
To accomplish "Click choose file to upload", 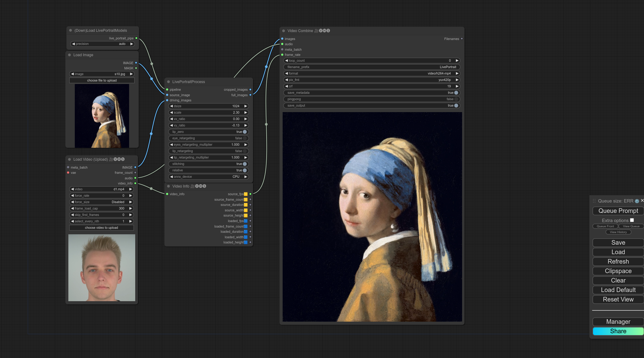I will [x=102, y=80].
